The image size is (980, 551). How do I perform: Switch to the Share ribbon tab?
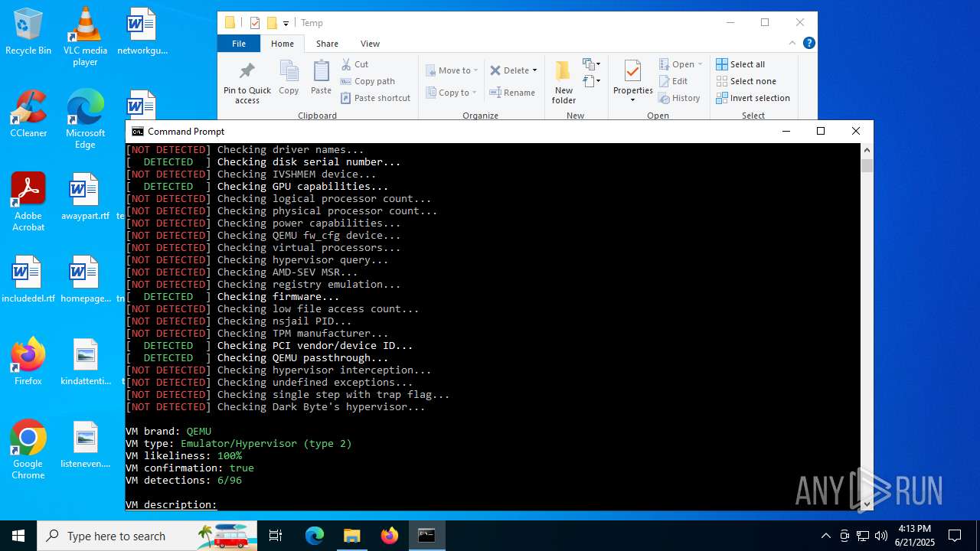pos(327,44)
